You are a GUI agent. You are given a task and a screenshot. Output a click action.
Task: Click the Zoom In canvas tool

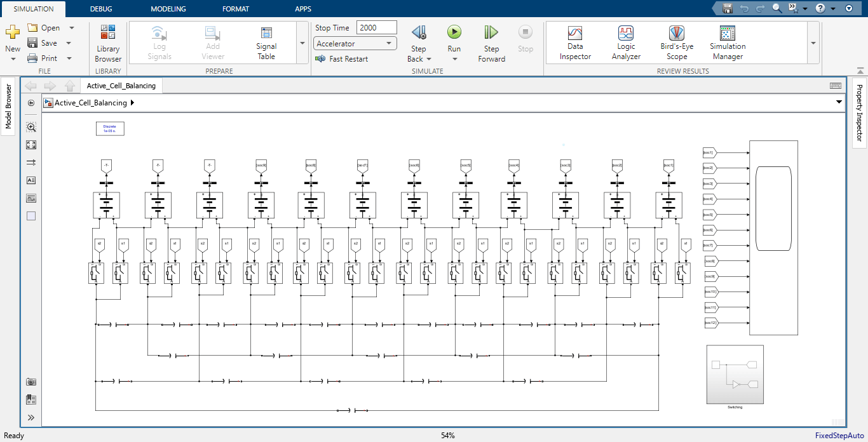(x=31, y=127)
